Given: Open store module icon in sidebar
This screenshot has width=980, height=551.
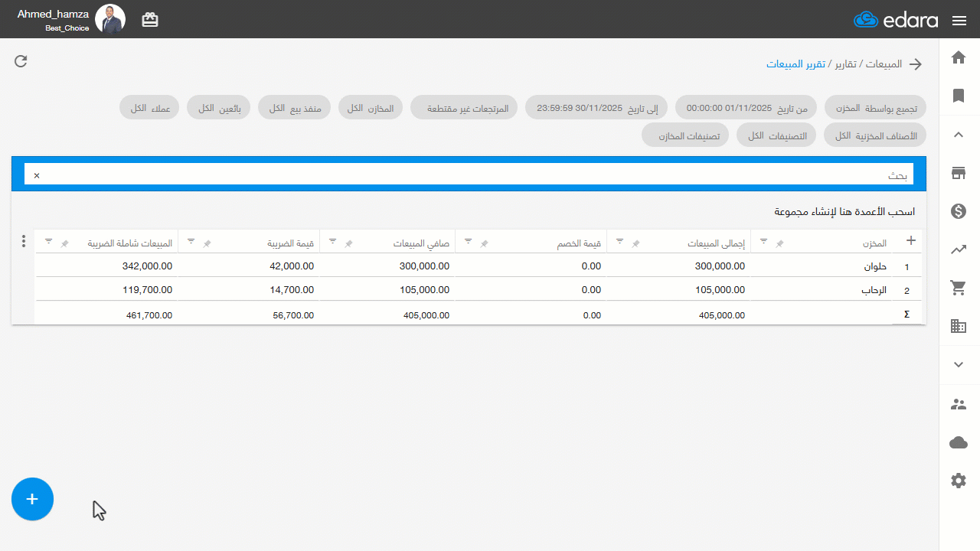Looking at the screenshot, I should (958, 173).
